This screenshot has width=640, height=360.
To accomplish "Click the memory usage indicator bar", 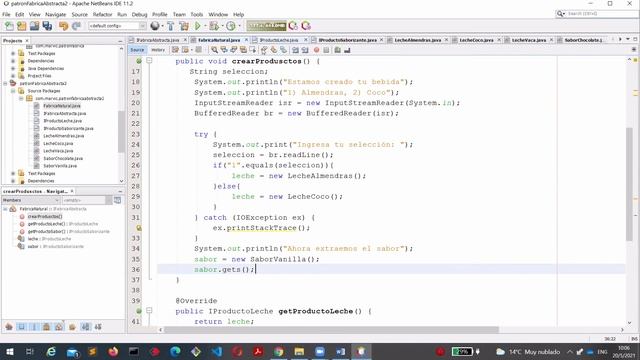I will 266,26.
